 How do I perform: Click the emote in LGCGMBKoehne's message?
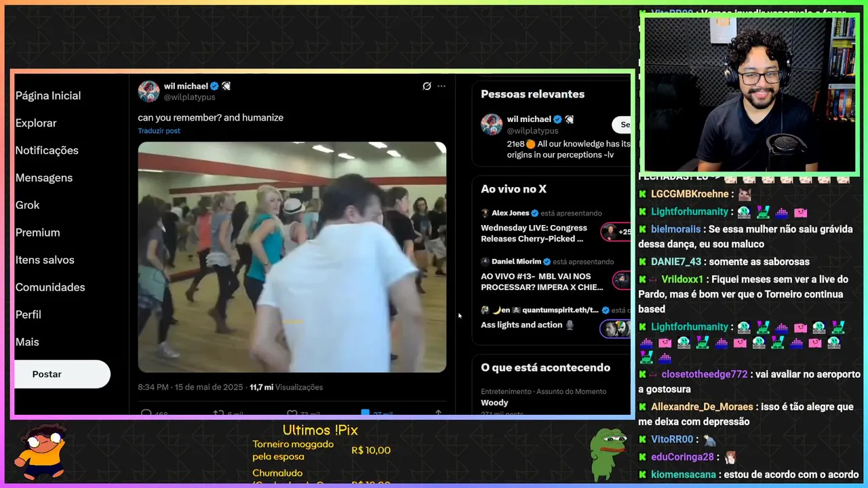point(745,194)
